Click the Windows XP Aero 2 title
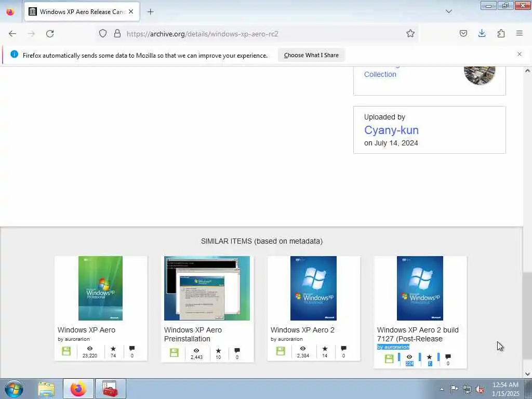532x399 pixels. (x=302, y=330)
